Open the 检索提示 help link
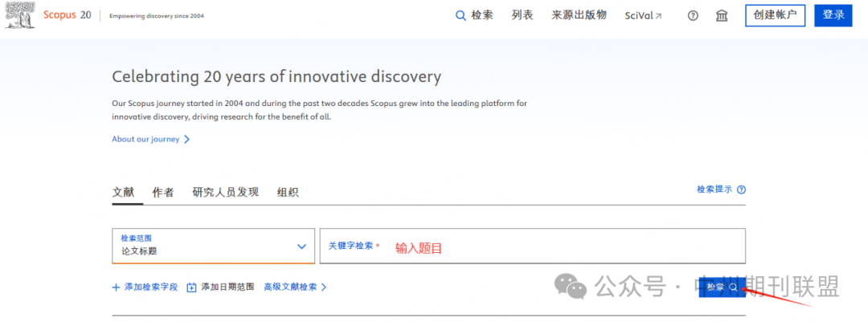Screen dimensions: 868x322 [714, 190]
